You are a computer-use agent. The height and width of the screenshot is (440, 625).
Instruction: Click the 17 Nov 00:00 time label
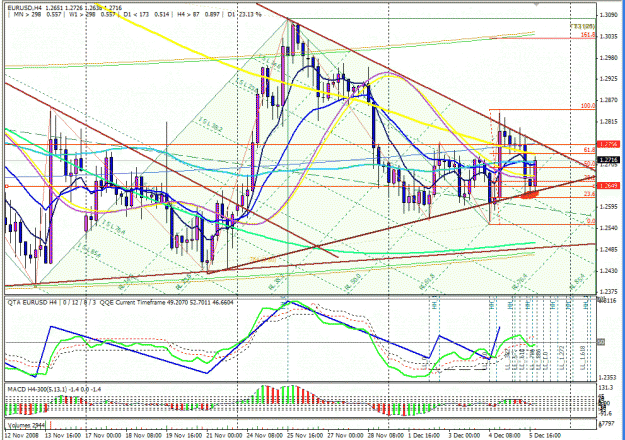pyautogui.click(x=103, y=436)
